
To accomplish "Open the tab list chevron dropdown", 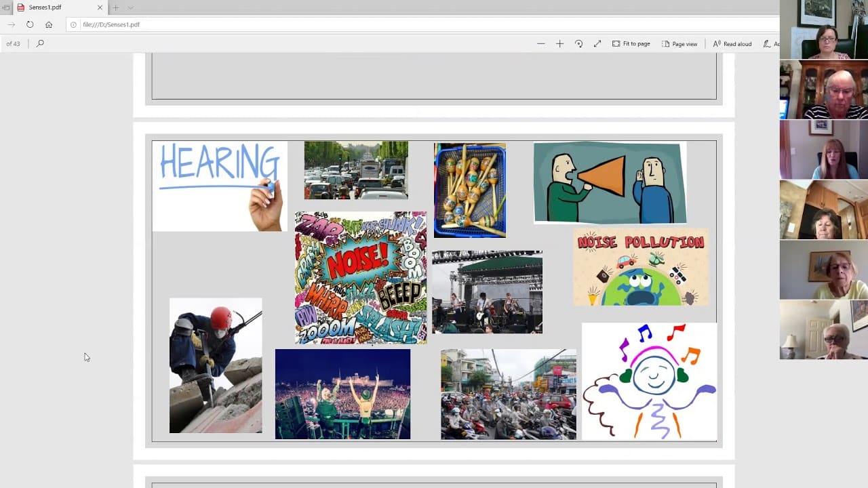I will [131, 7].
